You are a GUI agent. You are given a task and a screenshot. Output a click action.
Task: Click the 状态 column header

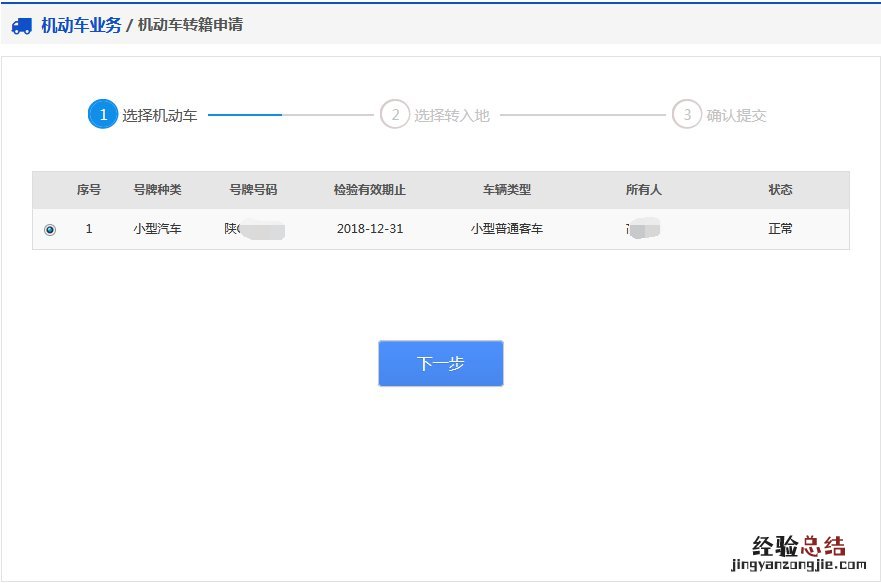(x=780, y=190)
